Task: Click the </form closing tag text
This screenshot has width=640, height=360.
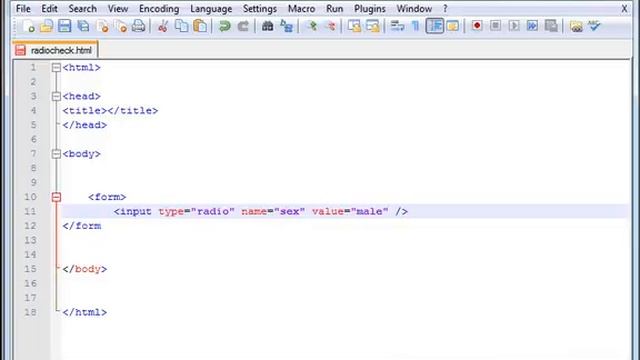Action: [82, 226]
